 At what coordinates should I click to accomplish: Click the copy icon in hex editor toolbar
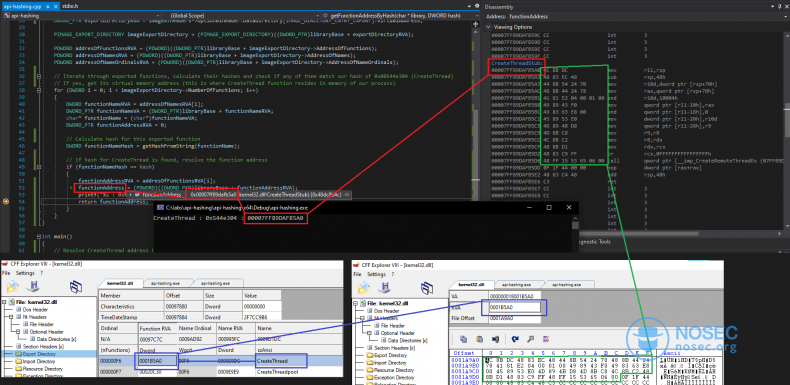tap(464, 339)
